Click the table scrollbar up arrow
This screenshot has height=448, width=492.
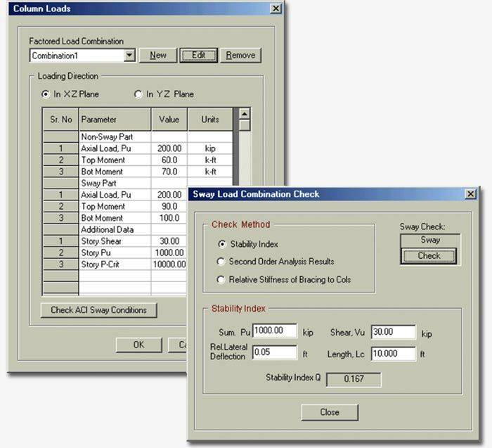click(244, 114)
